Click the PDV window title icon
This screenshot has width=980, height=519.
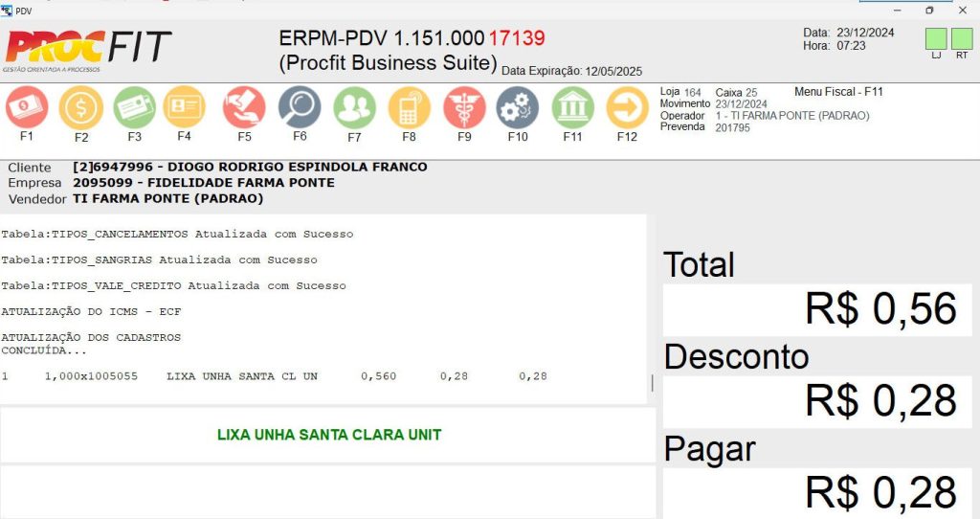7,11
